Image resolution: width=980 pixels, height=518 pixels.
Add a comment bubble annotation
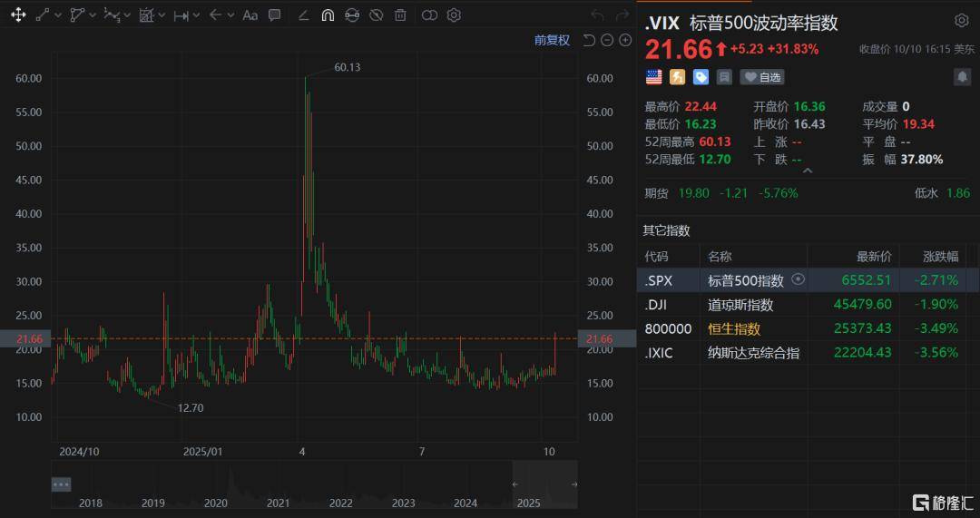tap(274, 15)
